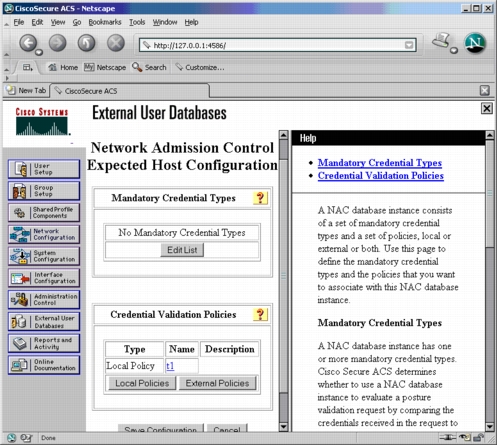This screenshot has width=499, height=447.
Task: Click the External Policies button
Action: coord(217,384)
